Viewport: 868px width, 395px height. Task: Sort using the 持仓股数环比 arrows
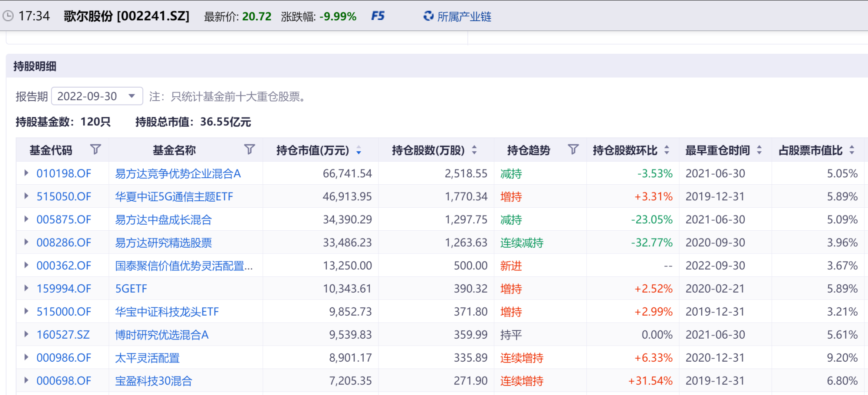pos(667,150)
